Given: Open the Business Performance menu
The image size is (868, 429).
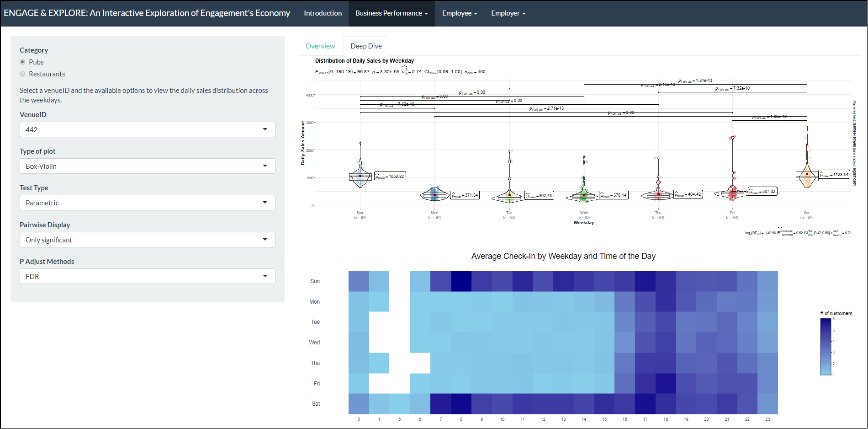Looking at the screenshot, I should pos(392,13).
